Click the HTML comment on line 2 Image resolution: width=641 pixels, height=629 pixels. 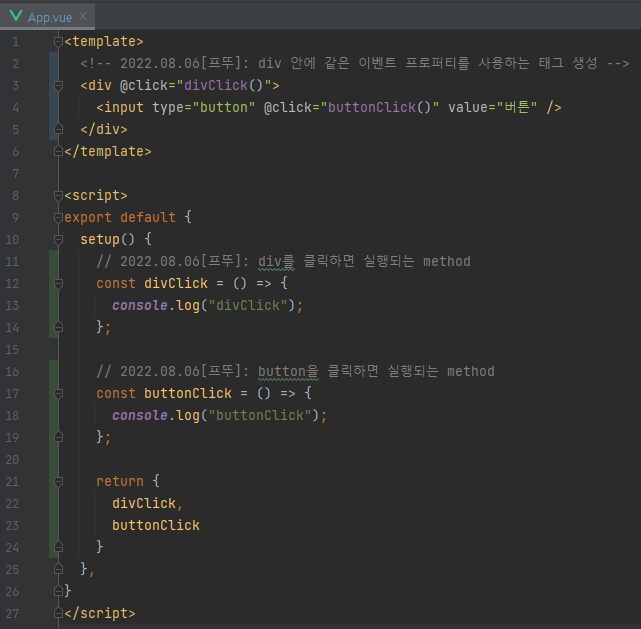pos(354,63)
